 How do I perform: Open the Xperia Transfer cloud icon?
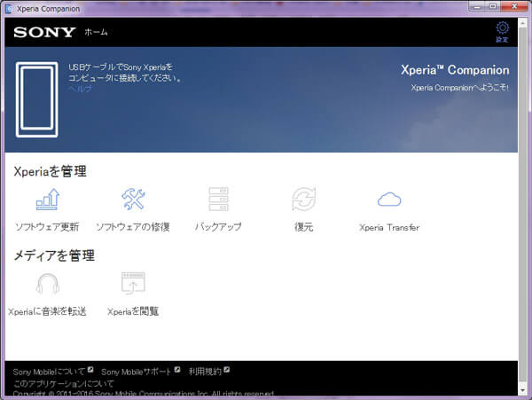(389, 200)
